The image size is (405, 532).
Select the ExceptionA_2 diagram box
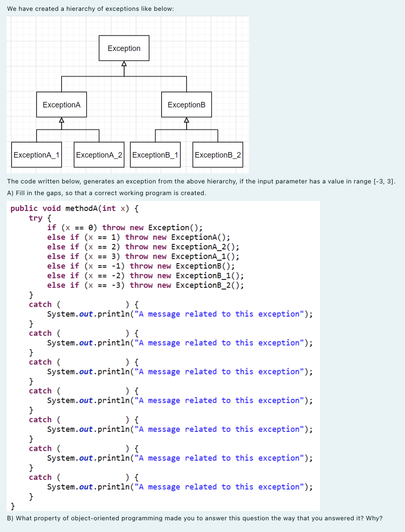coord(98,155)
